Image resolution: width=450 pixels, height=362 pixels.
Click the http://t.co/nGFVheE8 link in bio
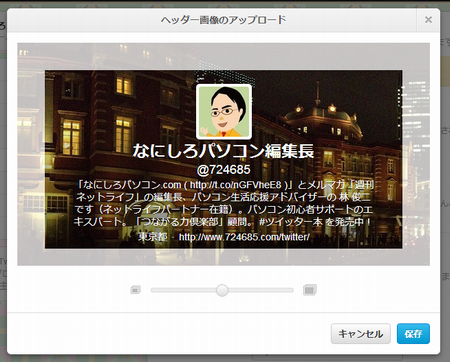[236, 185]
